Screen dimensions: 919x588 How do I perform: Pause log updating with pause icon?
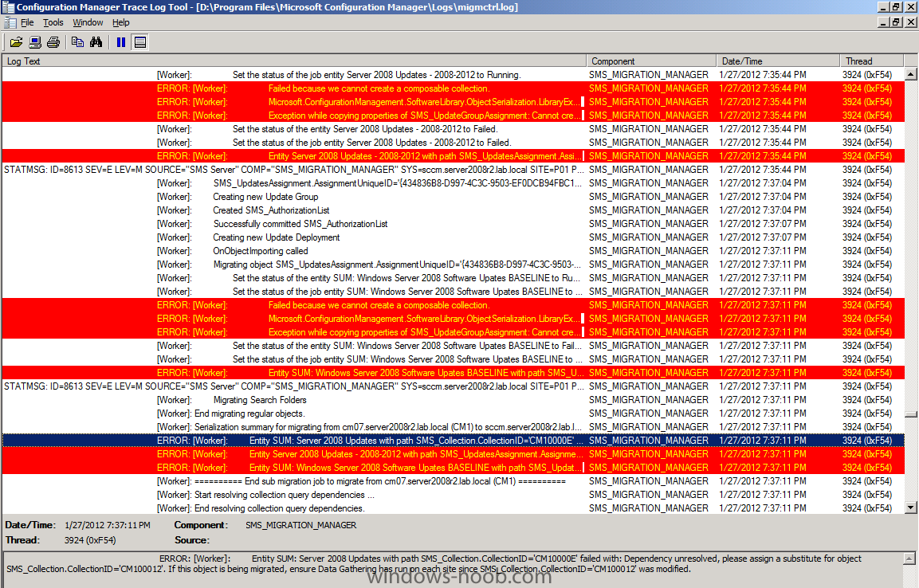pyautogui.click(x=120, y=42)
